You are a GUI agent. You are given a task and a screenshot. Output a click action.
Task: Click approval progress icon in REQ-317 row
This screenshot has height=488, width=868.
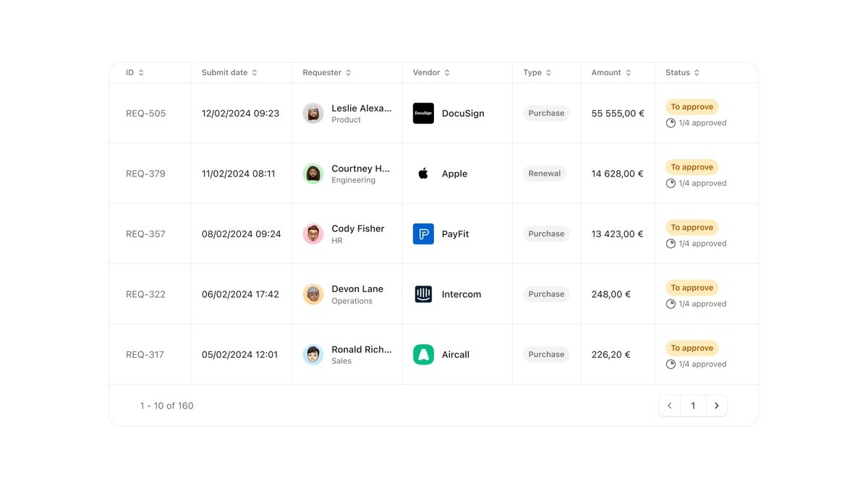click(x=671, y=364)
